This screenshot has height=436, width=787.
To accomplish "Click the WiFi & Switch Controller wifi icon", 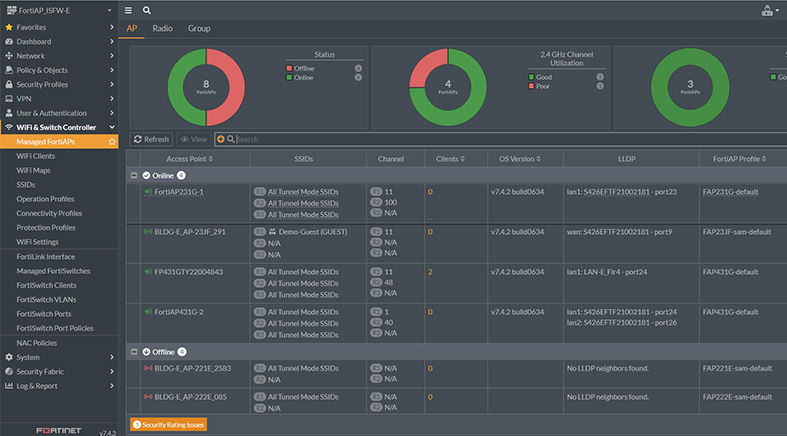I will pyautogui.click(x=9, y=127).
